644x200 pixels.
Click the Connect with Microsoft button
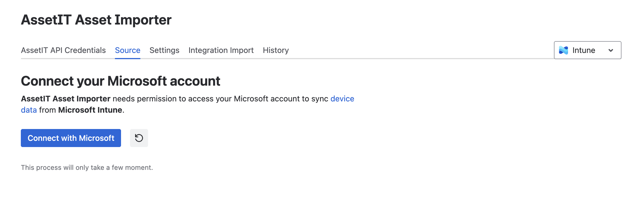(71, 138)
